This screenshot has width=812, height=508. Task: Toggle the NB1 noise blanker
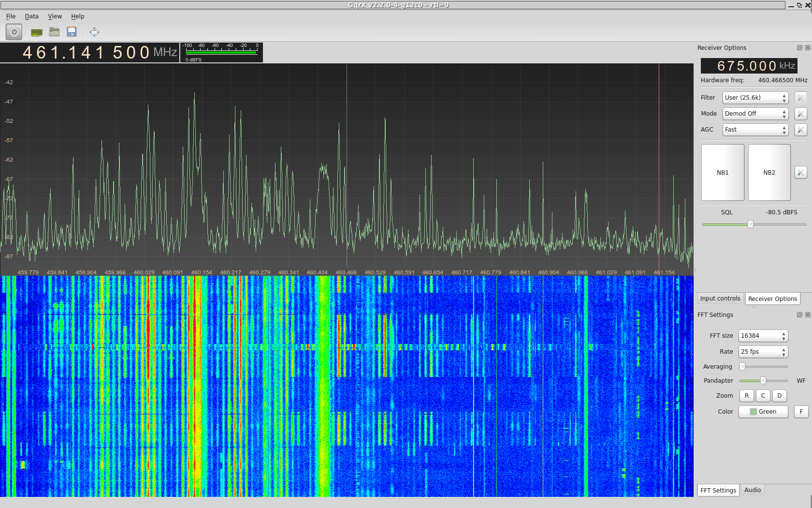point(723,173)
